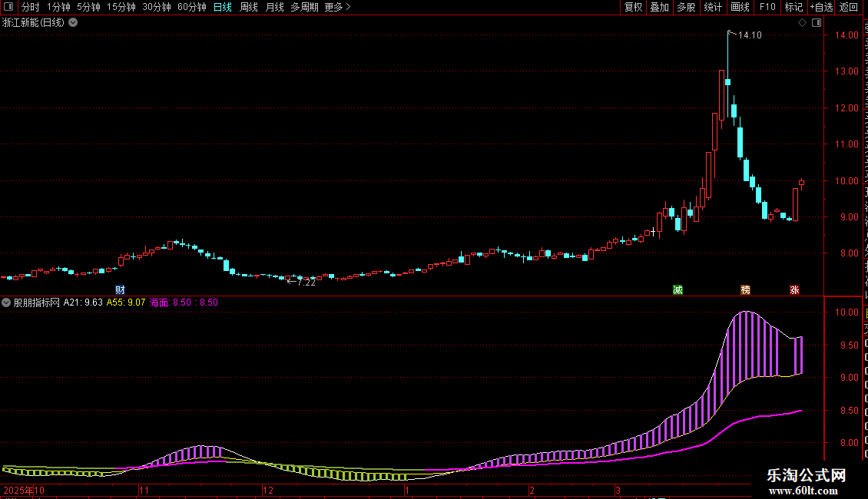Screen dimensions: 868x499
Task: Select the 1分钟 period tab
Action: pyautogui.click(x=58, y=7)
